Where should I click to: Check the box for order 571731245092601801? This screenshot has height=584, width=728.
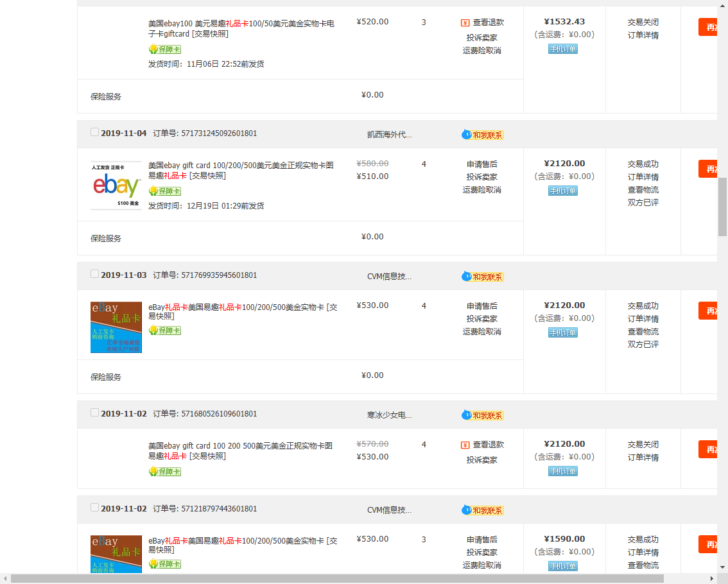(x=95, y=132)
